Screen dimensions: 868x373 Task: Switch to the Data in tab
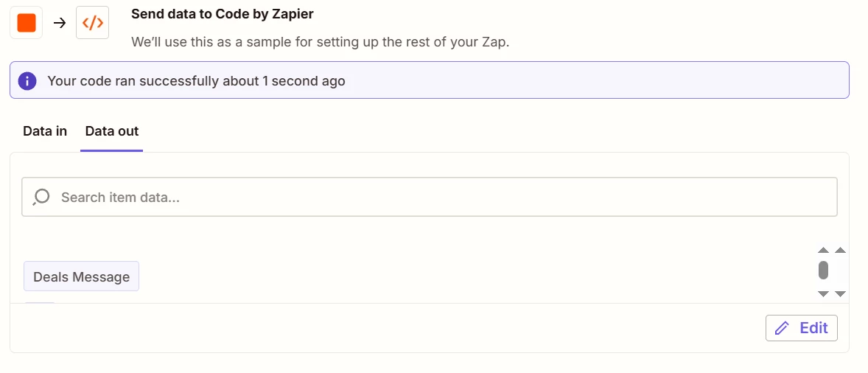point(45,131)
